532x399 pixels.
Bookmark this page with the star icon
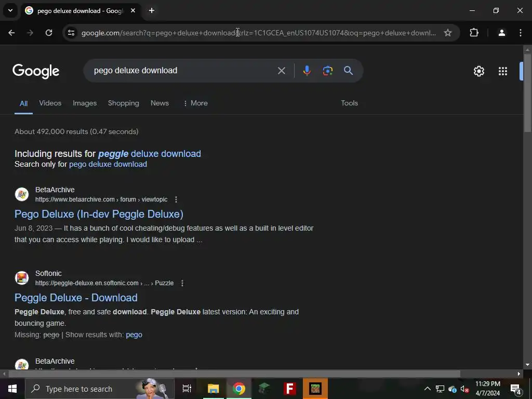pyautogui.click(x=448, y=33)
